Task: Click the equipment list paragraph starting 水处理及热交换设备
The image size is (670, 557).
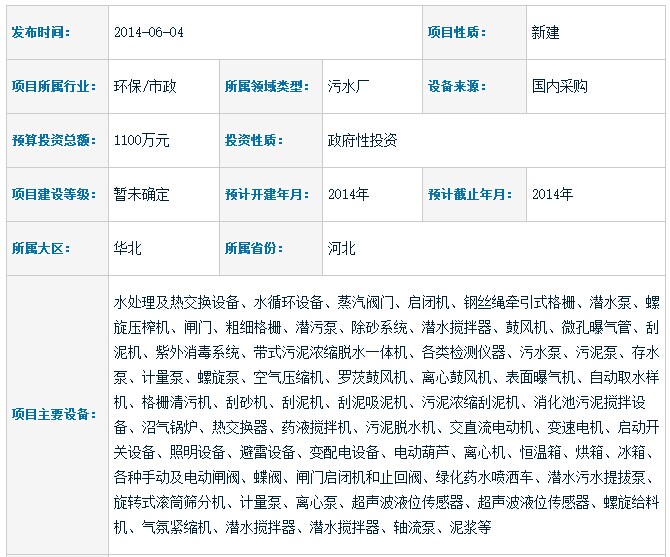Action: [387, 415]
